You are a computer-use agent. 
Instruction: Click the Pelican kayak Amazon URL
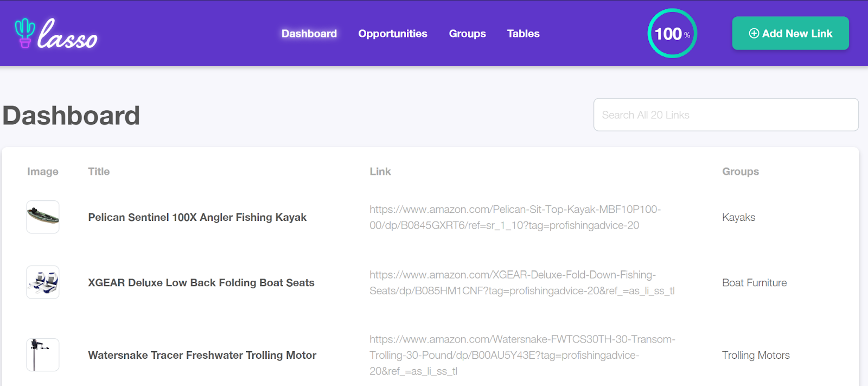pos(515,217)
